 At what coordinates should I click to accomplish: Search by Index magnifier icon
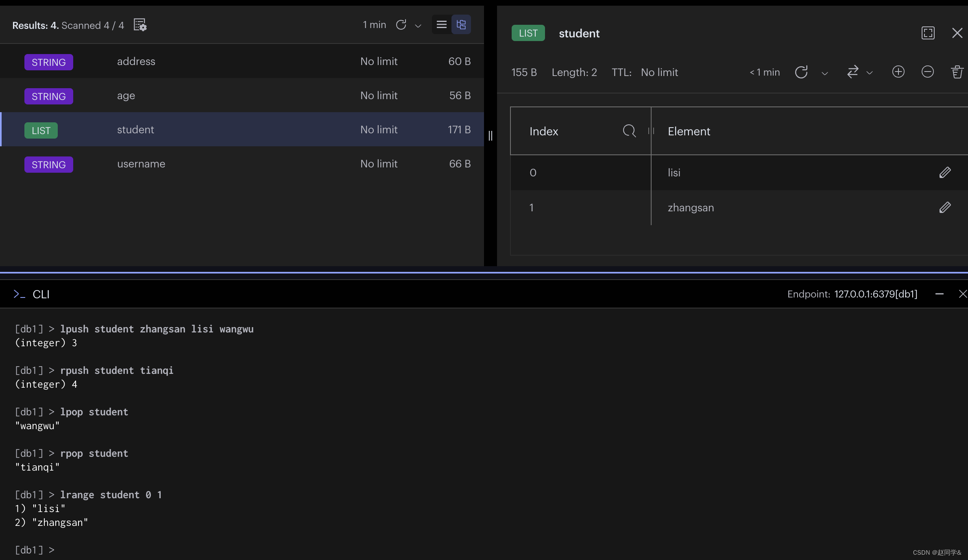pyautogui.click(x=629, y=131)
